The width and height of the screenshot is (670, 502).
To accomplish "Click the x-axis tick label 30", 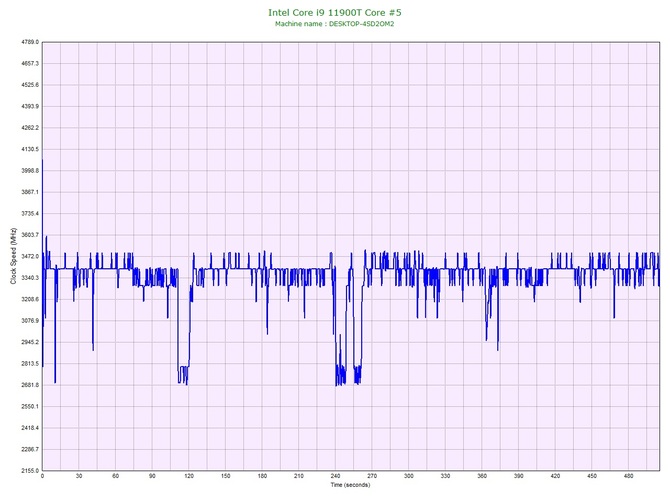I will (79, 476).
